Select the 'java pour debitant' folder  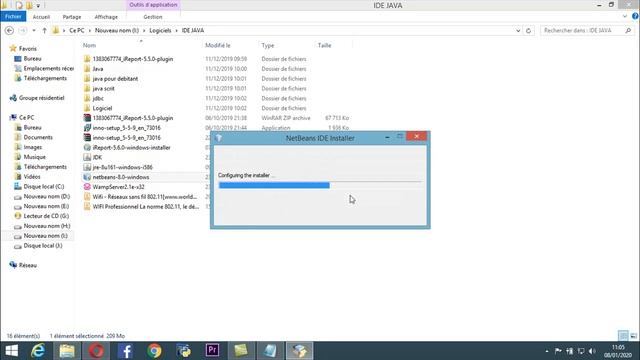point(115,79)
